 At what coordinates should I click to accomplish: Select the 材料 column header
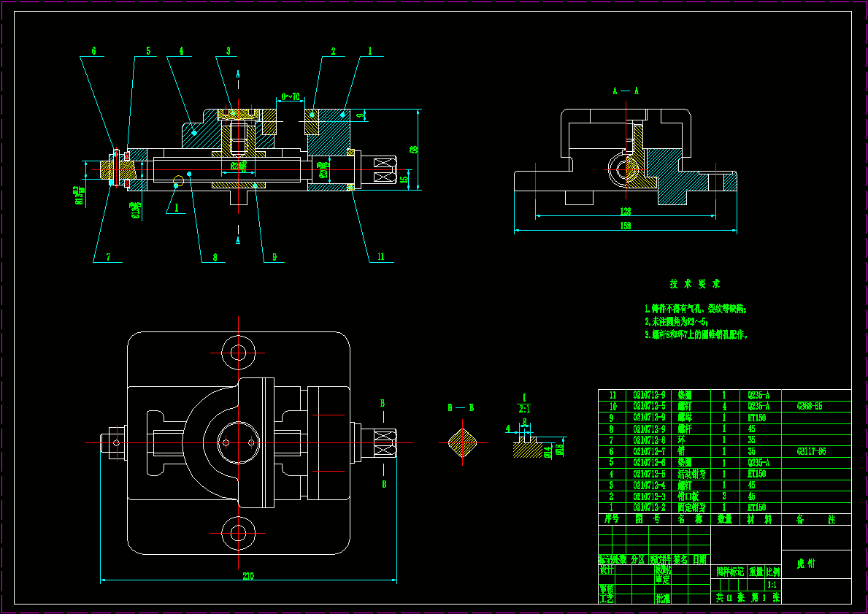760,519
